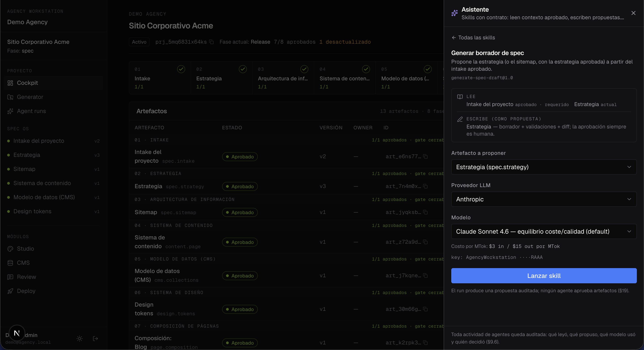Go back to Todas las skills

[473, 38]
